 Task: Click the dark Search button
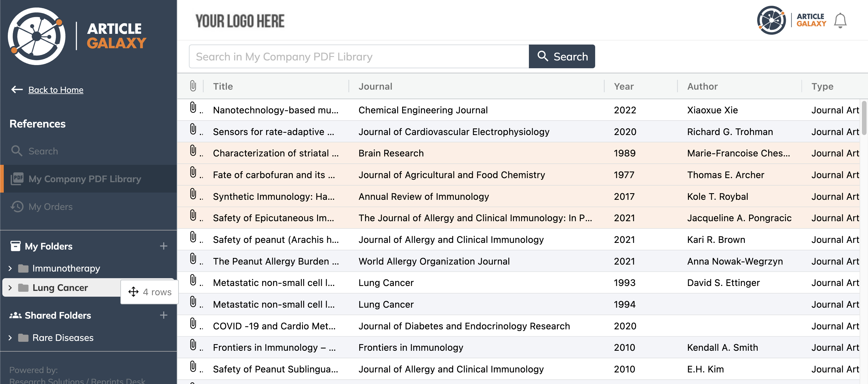point(562,56)
